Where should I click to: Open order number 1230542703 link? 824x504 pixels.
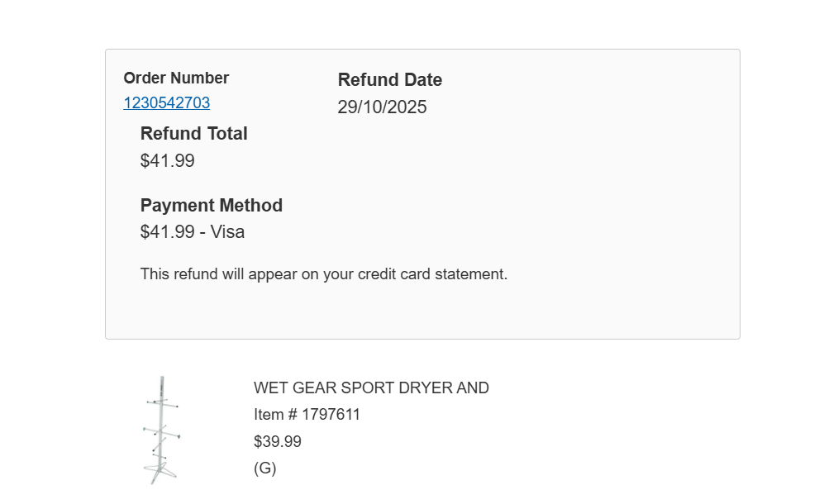coord(166,103)
